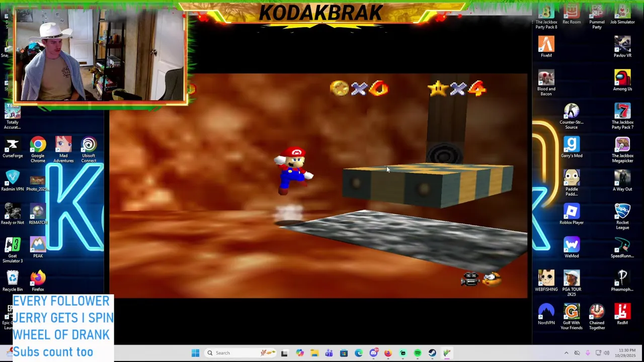Open Microsoft Teams on the taskbar
644x362 pixels.
[x=329, y=353]
